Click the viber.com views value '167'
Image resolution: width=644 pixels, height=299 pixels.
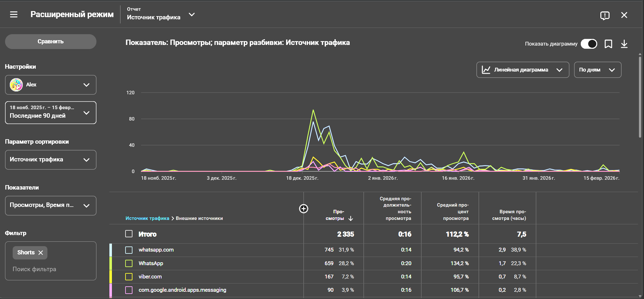click(329, 277)
